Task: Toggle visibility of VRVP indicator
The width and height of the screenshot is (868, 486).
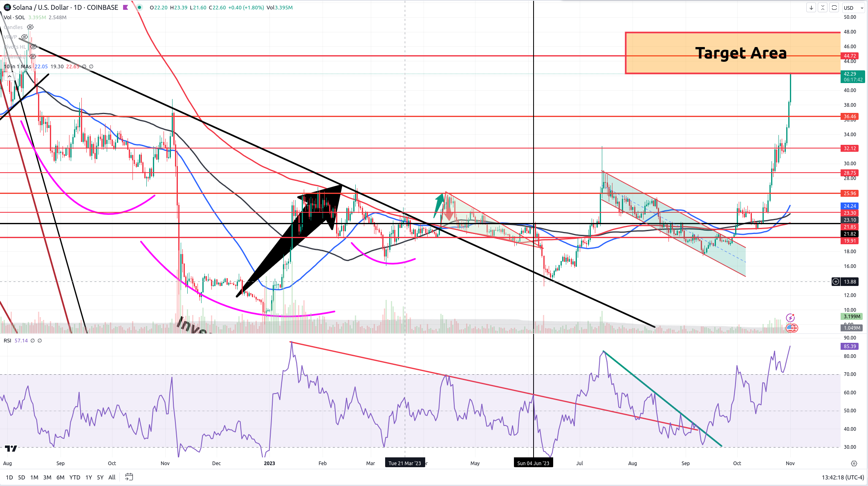Action: tap(25, 37)
